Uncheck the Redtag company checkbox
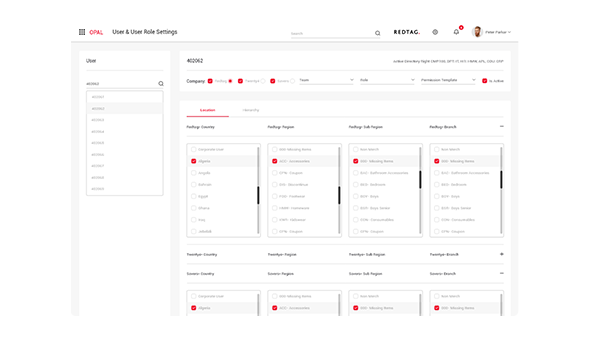The width and height of the screenshot is (590, 360). (x=210, y=81)
